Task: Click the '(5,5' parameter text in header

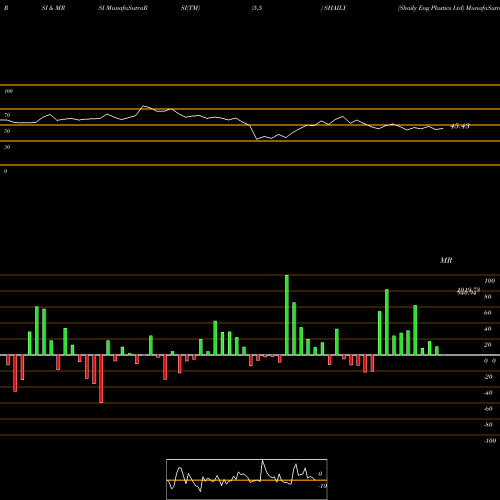Action: coord(257,8)
